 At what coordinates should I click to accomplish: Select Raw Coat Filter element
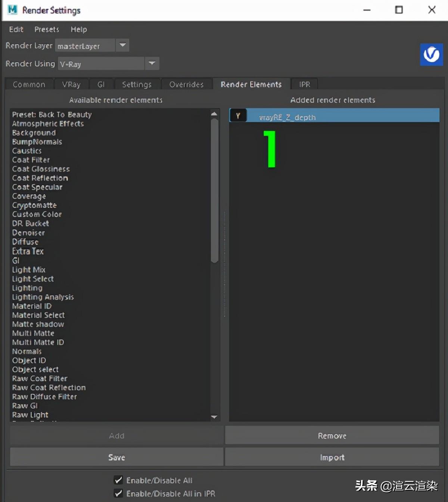(40, 378)
